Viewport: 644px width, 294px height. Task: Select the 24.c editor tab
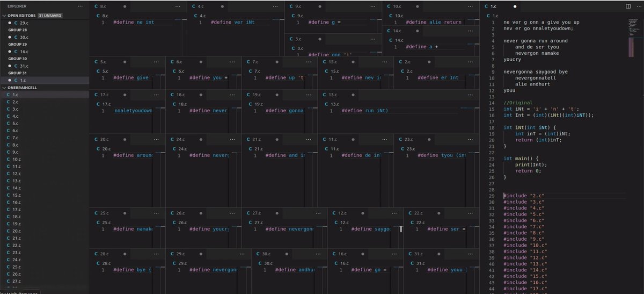pyautogui.click(x=186, y=139)
